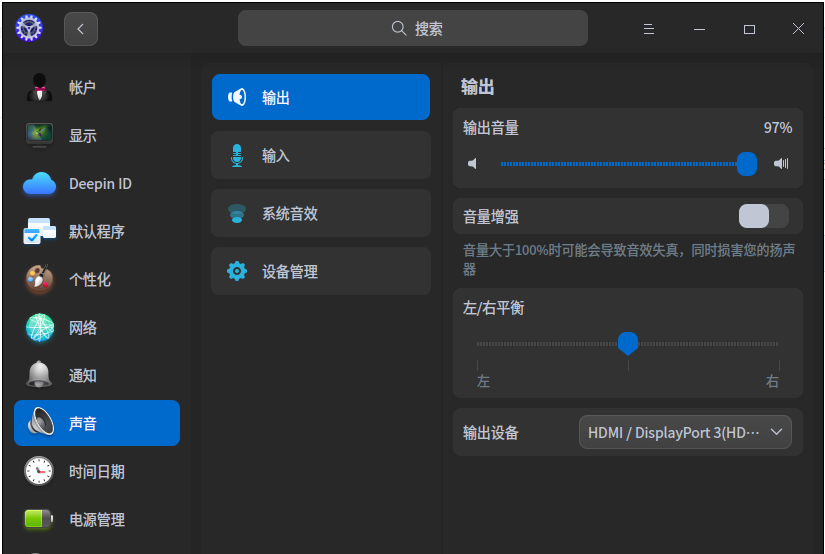The image size is (825, 554).
Task: Click the Power Management (电源管理) battery icon
Action: (39, 520)
